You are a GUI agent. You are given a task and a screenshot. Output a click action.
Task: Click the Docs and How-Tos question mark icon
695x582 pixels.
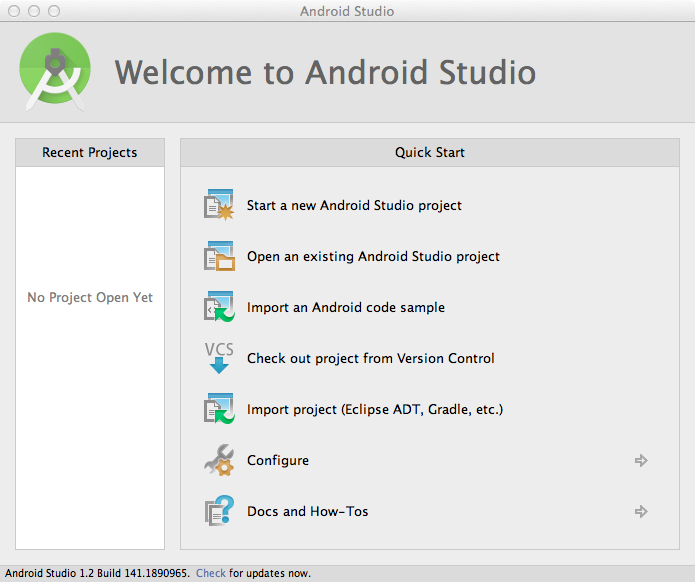tap(219, 511)
